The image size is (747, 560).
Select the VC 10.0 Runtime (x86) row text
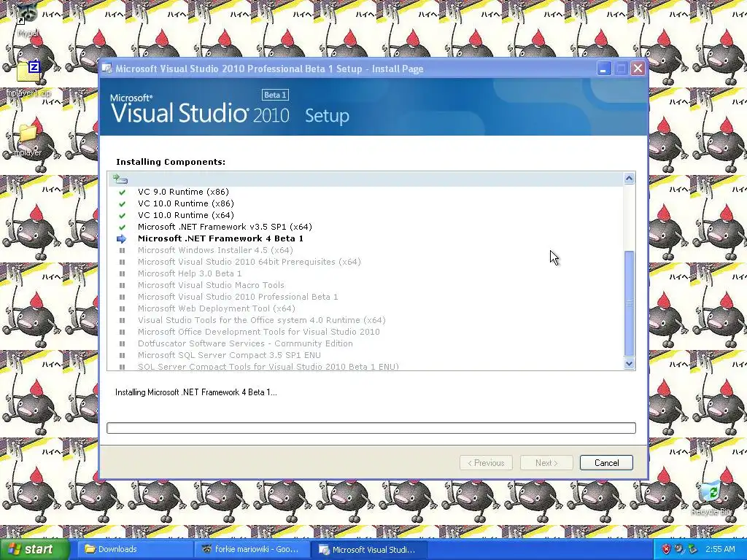(x=186, y=203)
